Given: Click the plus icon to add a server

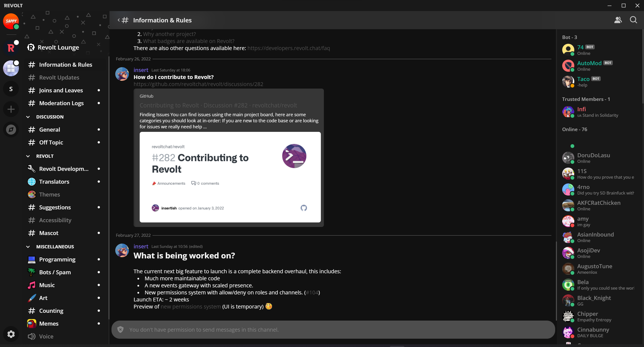Looking at the screenshot, I should (x=11, y=109).
